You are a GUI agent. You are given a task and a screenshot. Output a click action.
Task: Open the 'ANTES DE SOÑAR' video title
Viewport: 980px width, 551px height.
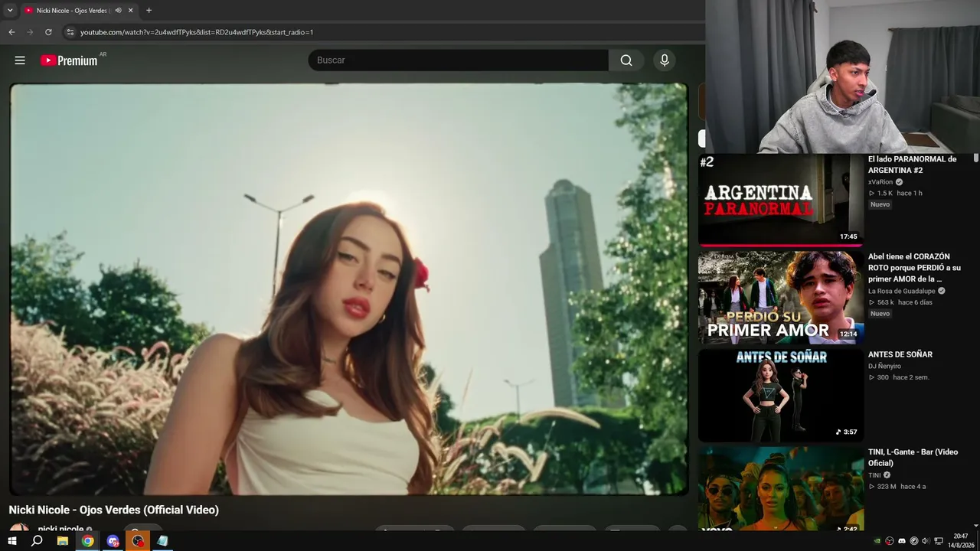click(900, 354)
